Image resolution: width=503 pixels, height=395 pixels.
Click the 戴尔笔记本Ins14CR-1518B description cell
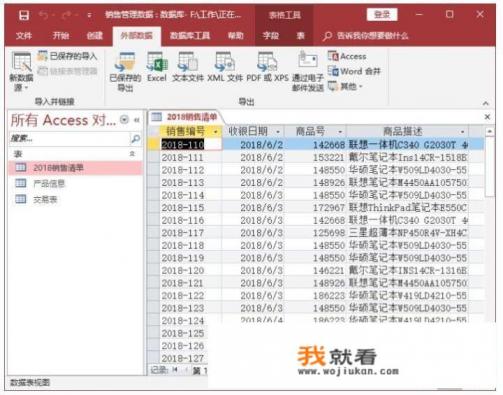coord(408,157)
